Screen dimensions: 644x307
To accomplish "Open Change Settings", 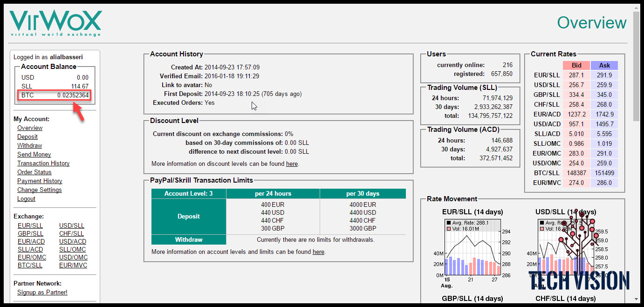I will click(40, 190).
